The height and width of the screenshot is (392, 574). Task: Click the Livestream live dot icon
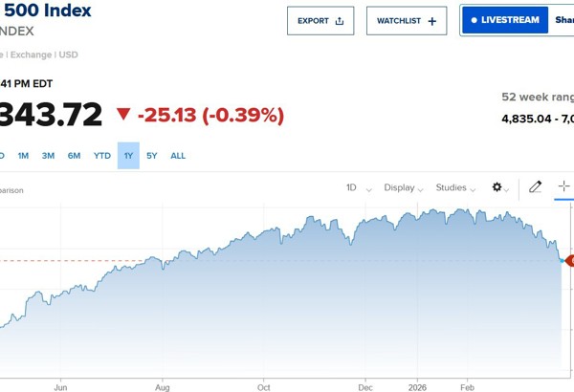474,20
